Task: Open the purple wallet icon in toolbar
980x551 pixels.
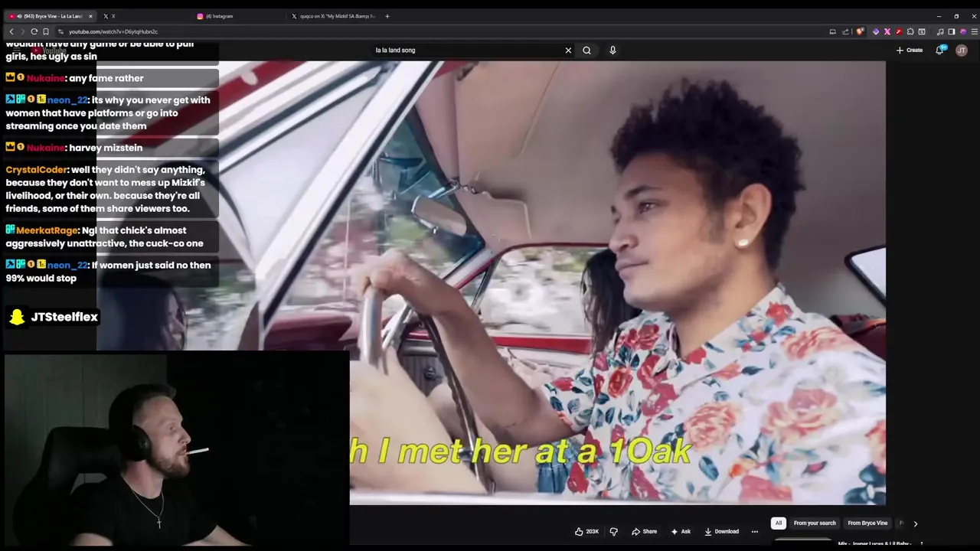Action: click(x=962, y=31)
